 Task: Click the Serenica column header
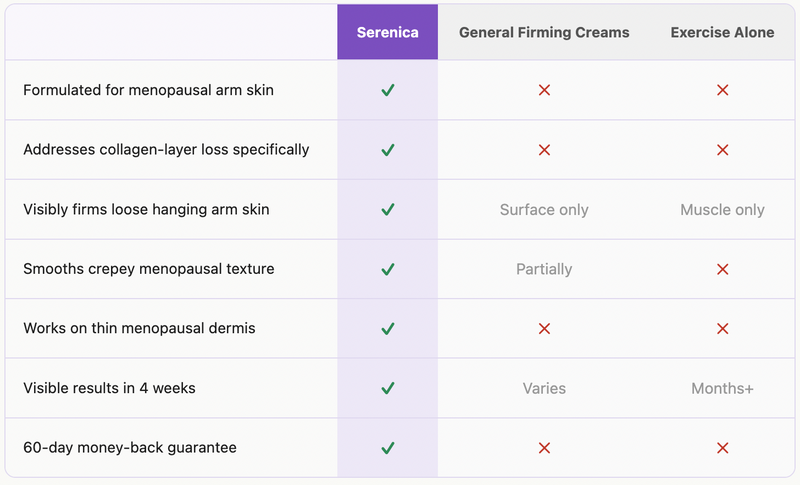(387, 32)
